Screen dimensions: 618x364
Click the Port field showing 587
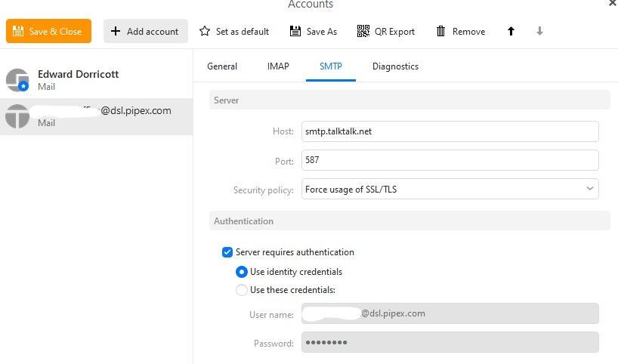click(450, 160)
